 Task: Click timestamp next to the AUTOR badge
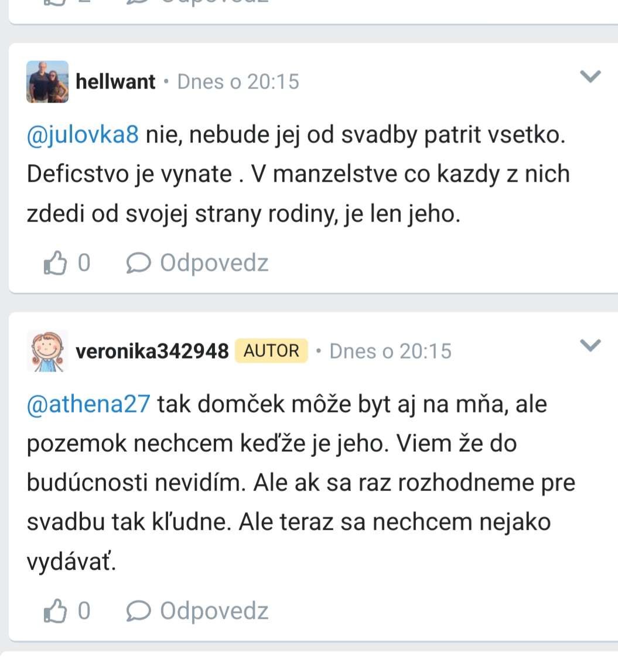tap(390, 351)
